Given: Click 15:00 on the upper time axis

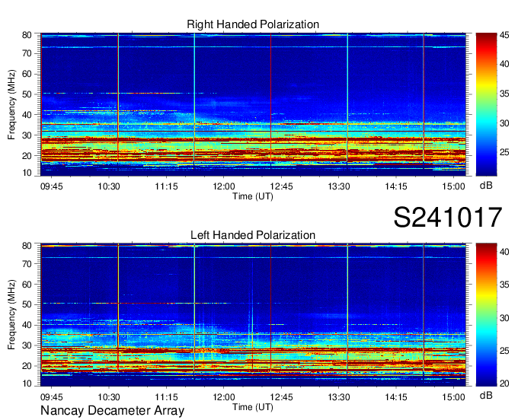Looking at the screenshot, I should click(453, 186).
